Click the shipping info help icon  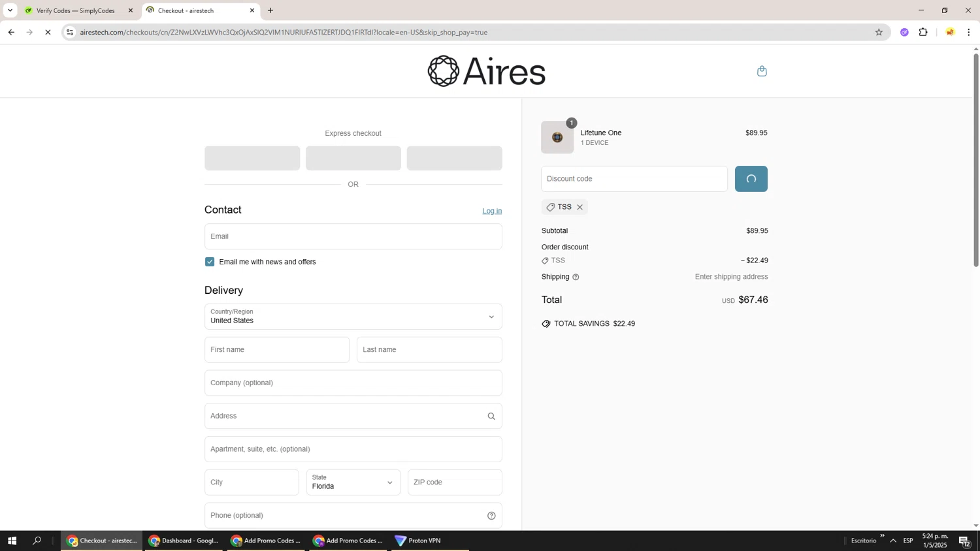576,277
